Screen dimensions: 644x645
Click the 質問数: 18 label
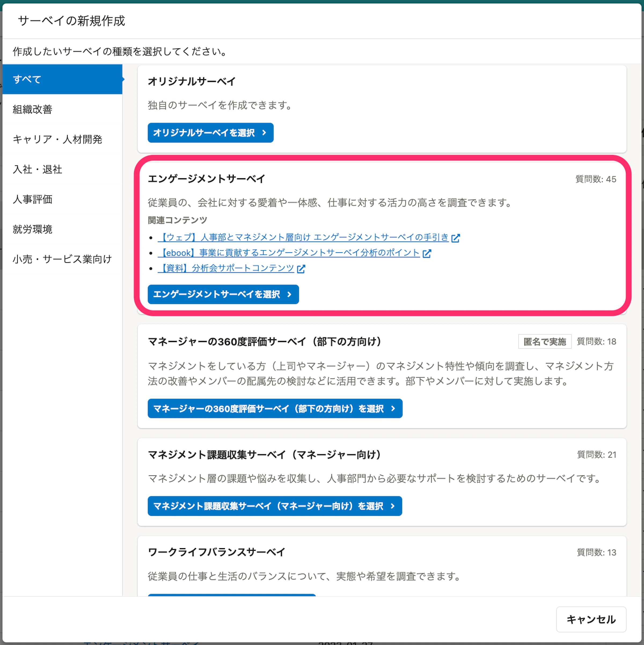tap(596, 341)
